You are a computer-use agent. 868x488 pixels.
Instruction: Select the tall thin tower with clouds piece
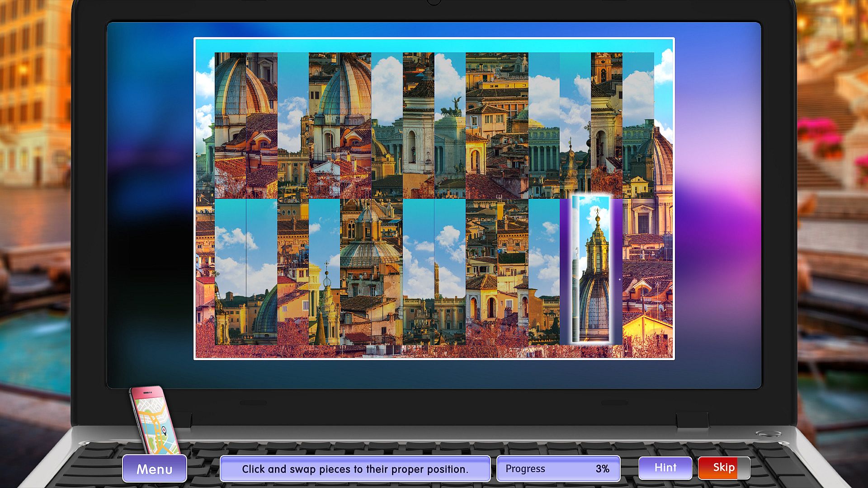450,271
